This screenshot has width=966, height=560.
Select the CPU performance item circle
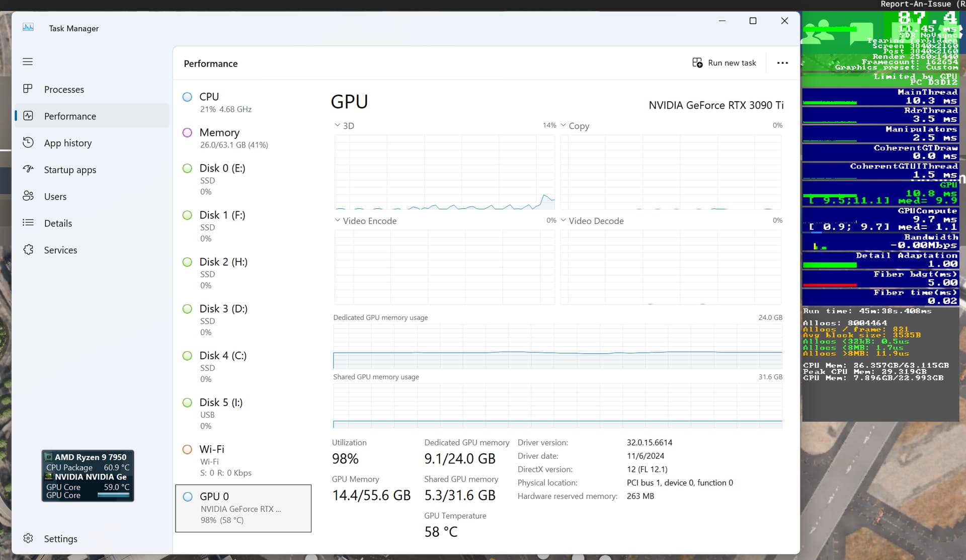click(187, 97)
